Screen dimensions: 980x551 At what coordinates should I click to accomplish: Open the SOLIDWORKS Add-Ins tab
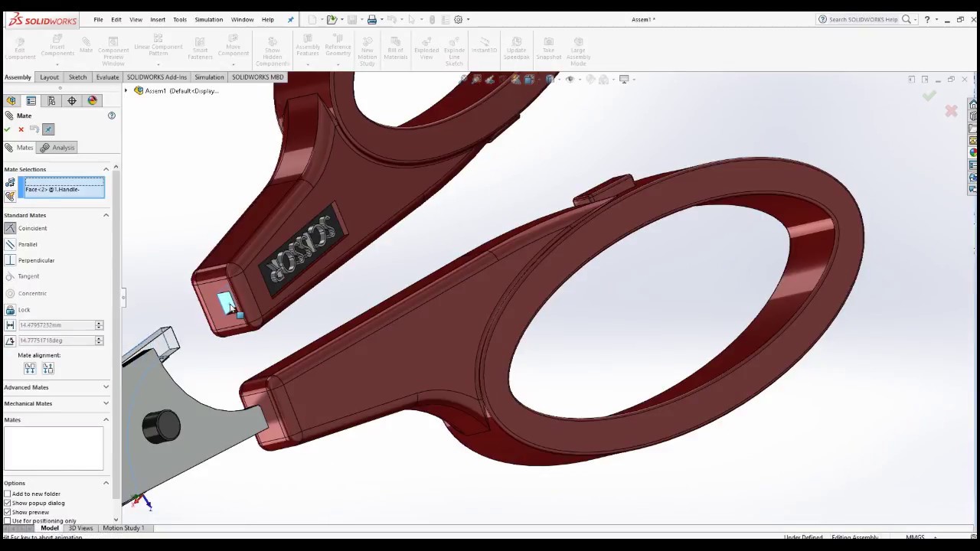[x=156, y=77]
